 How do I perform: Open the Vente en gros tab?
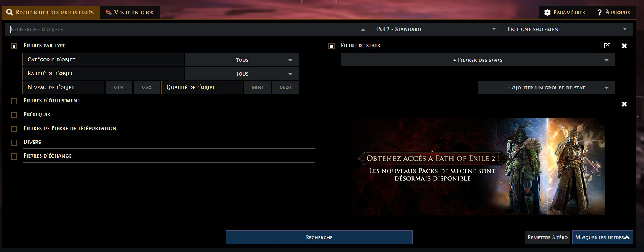130,13
